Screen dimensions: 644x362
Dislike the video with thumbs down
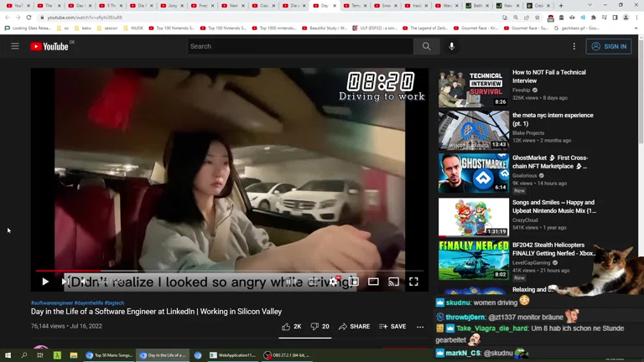click(319, 327)
